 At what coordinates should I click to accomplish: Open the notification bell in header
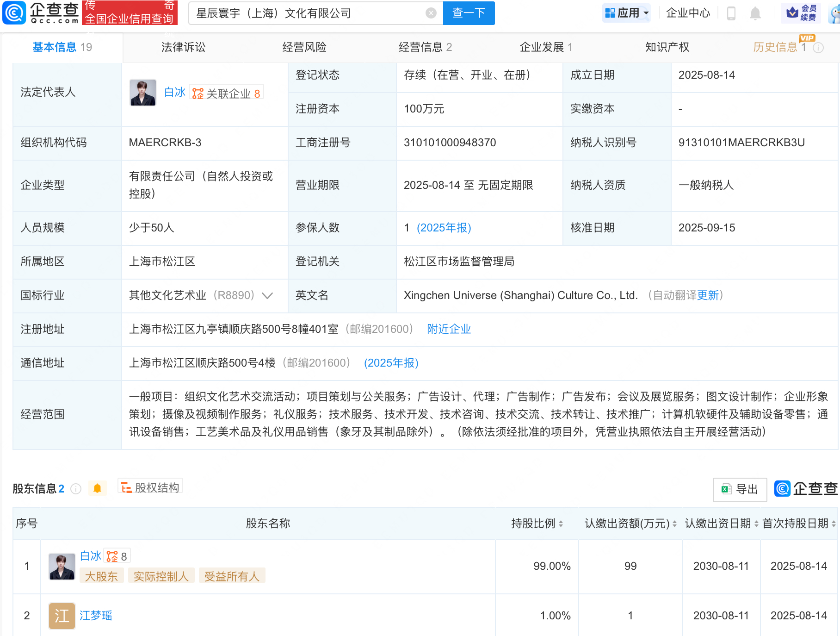pyautogui.click(x=755, y=13)
